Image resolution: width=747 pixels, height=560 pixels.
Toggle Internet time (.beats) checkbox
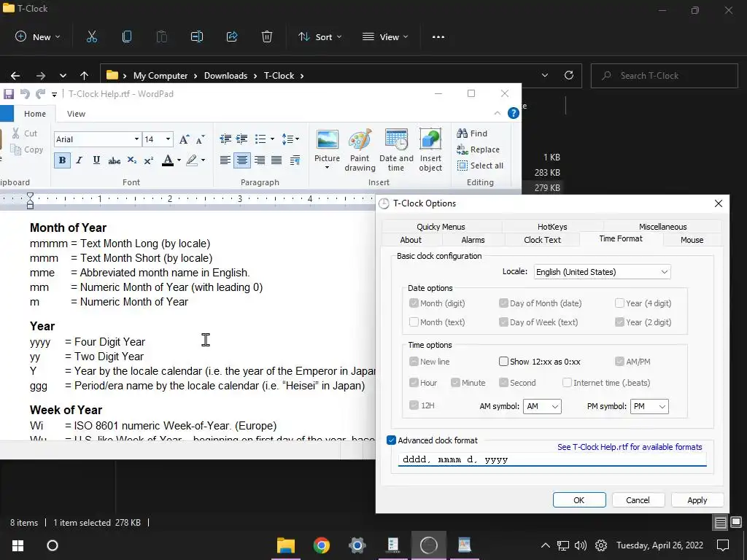coord(567,383)
